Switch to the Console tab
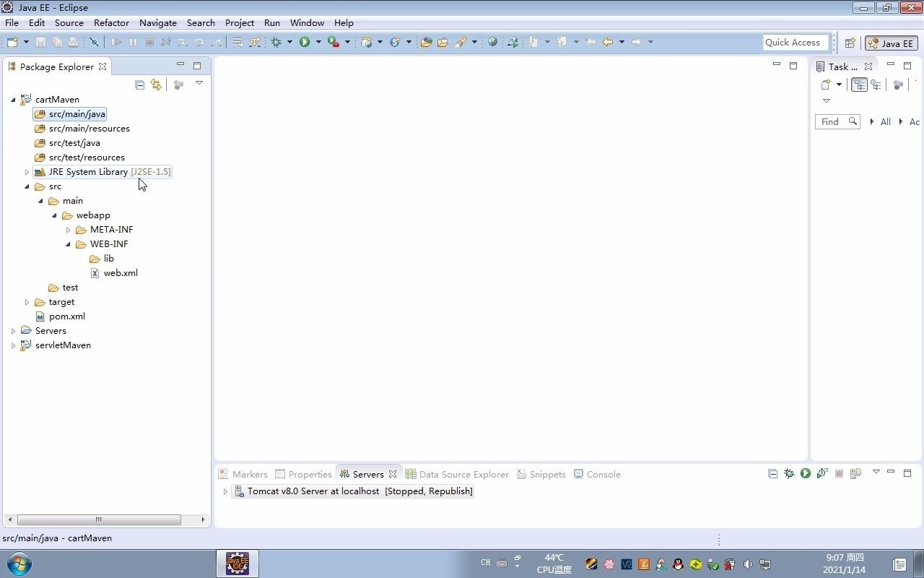The image size is (924, 578). pyautogui.click(x=597, y=474)
